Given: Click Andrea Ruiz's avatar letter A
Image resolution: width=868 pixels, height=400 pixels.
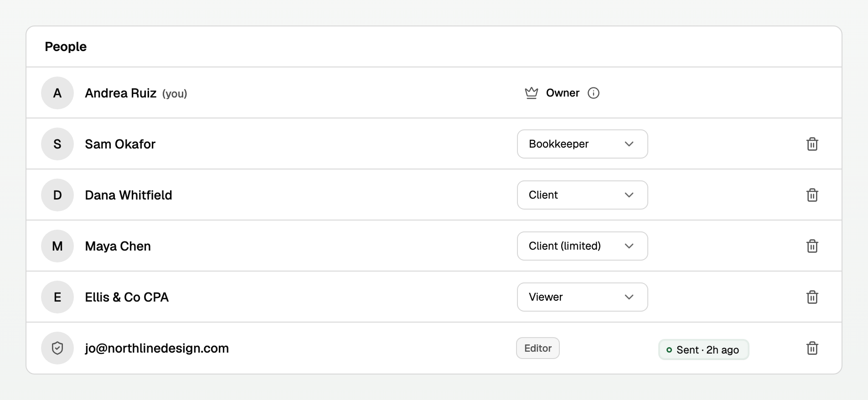Looking at the screenshot, I should [57, 93].
